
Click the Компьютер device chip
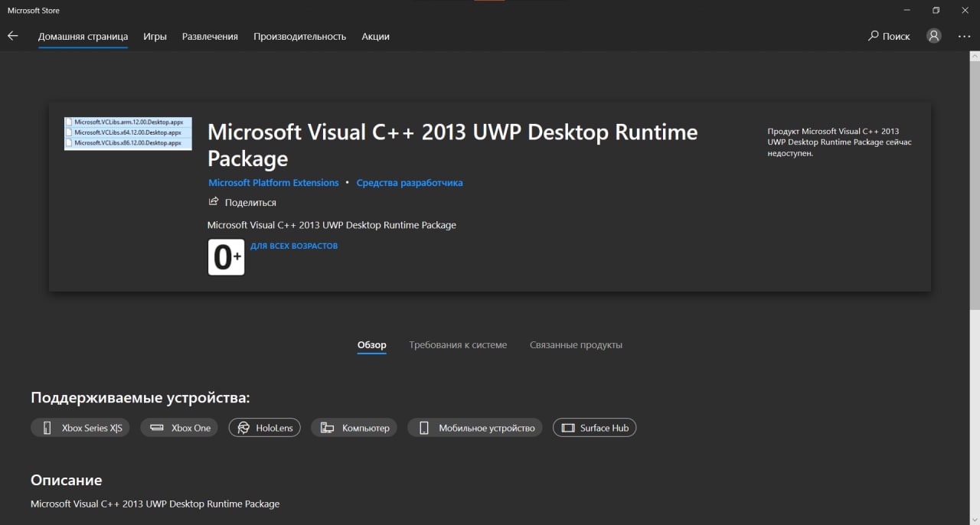354,428
